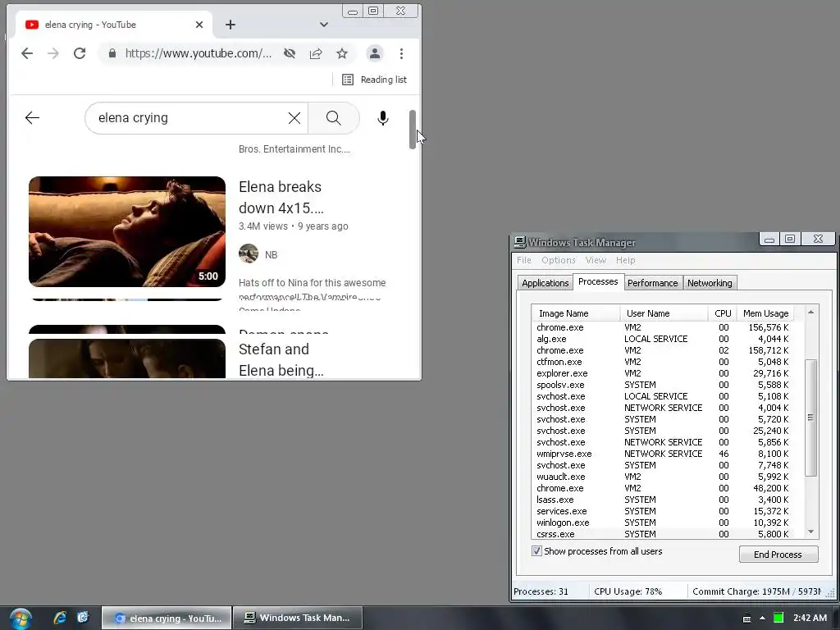Show hidden tray icons arrow
The height and width of the screenshot is (630, 840).
[x=762, y=619]
